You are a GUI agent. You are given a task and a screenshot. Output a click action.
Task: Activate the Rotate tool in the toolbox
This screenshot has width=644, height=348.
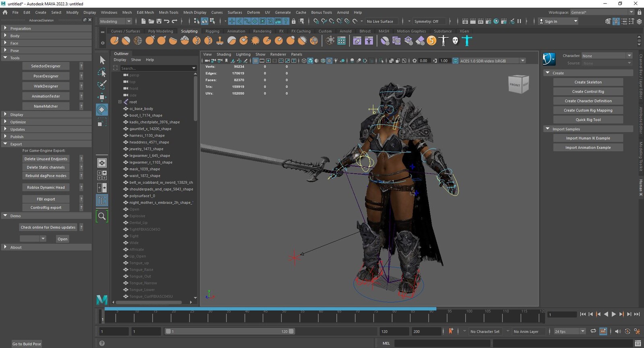[x=102, y=109]
